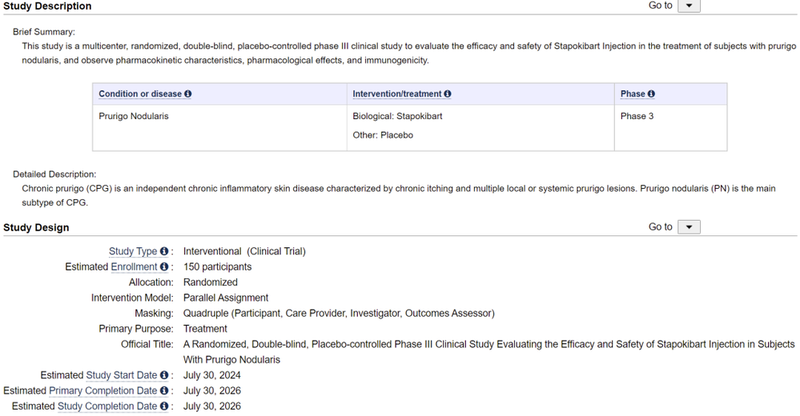Click info icon after Primary Completion Date
The image size is (800, 416).
pos(166,391)
